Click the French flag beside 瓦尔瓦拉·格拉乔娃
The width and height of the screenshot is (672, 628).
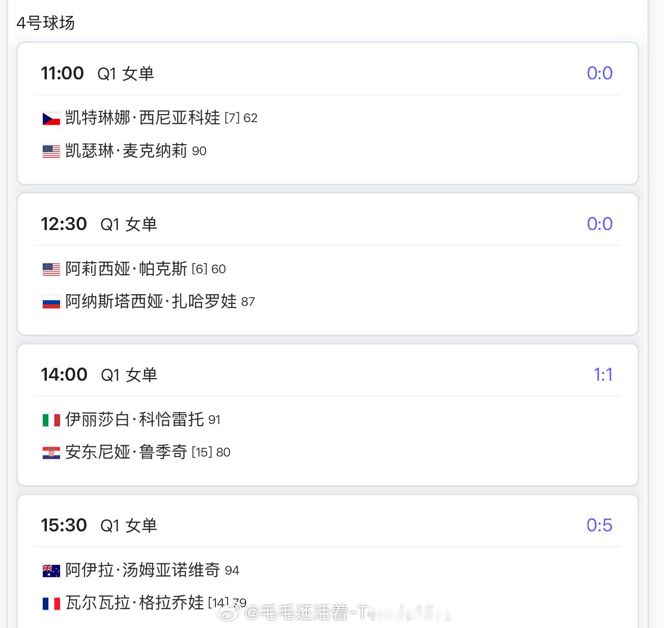tap(51, 604)
